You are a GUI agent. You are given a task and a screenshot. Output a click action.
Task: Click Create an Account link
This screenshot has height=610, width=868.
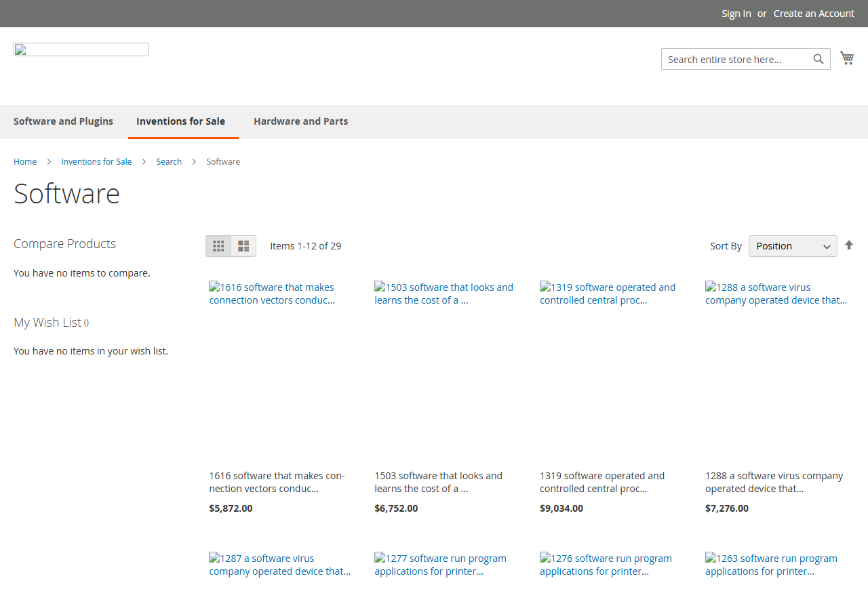point(814,14)
